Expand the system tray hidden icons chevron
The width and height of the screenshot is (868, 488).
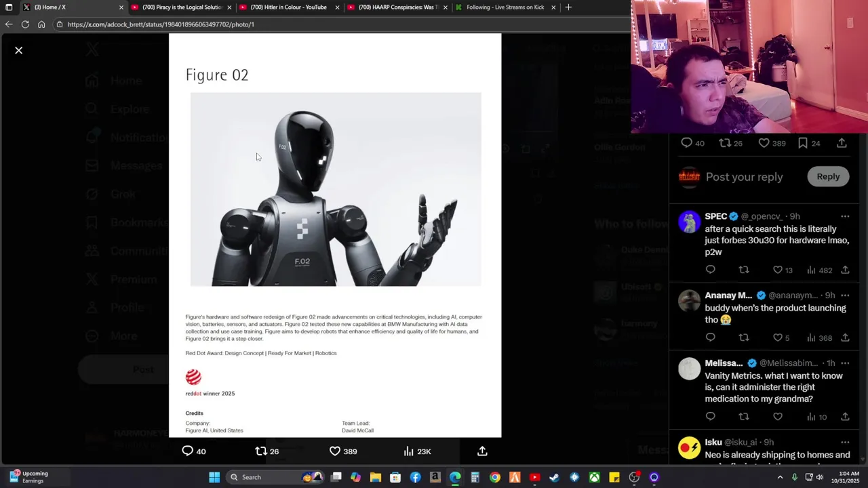(x=780, y=477)
